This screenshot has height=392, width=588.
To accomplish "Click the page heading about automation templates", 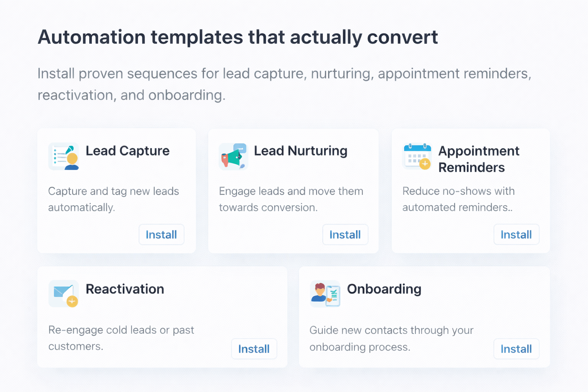I will pyautogui.click(x=237, y=37).
